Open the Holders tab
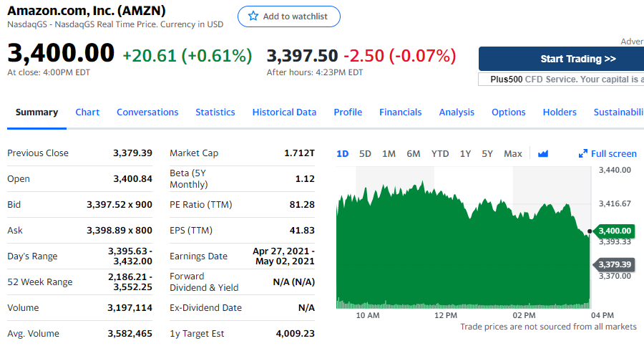Screen dimensions: 644x346 (x=560, y=112)
